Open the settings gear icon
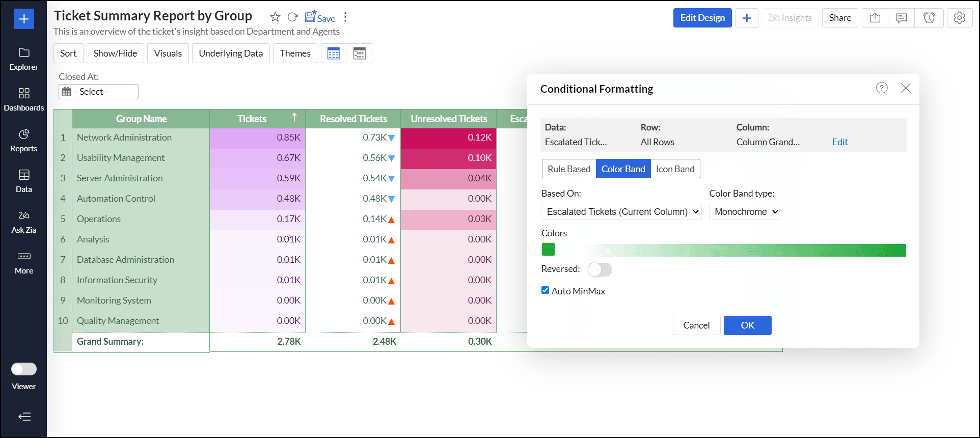Screen dimensions: 980x438 [x=960, y=18]
